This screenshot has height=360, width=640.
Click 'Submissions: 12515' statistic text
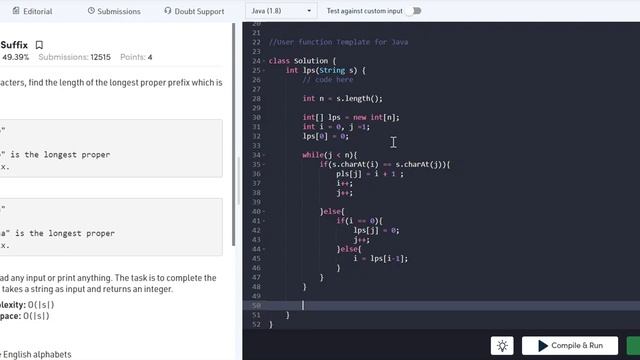click(74, 57)
